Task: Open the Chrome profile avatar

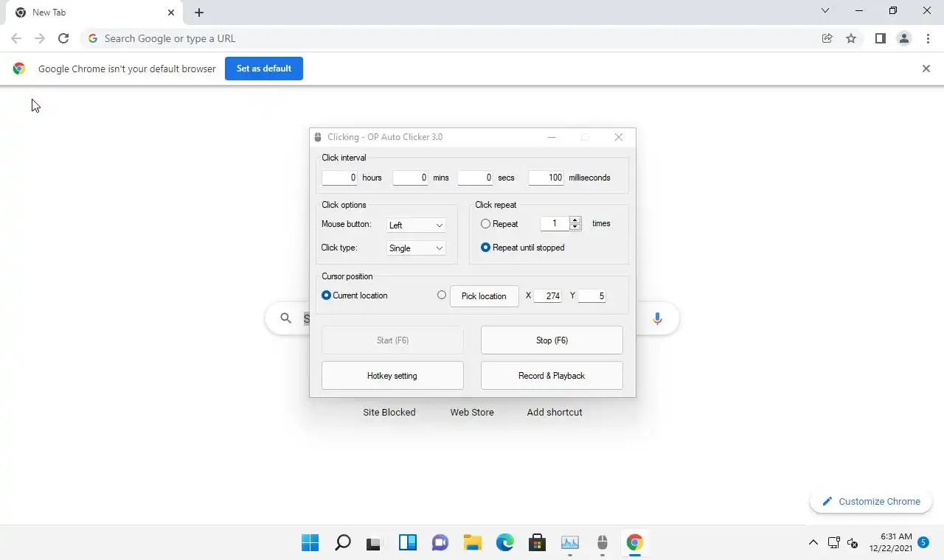Action: (x=903, y=38)
